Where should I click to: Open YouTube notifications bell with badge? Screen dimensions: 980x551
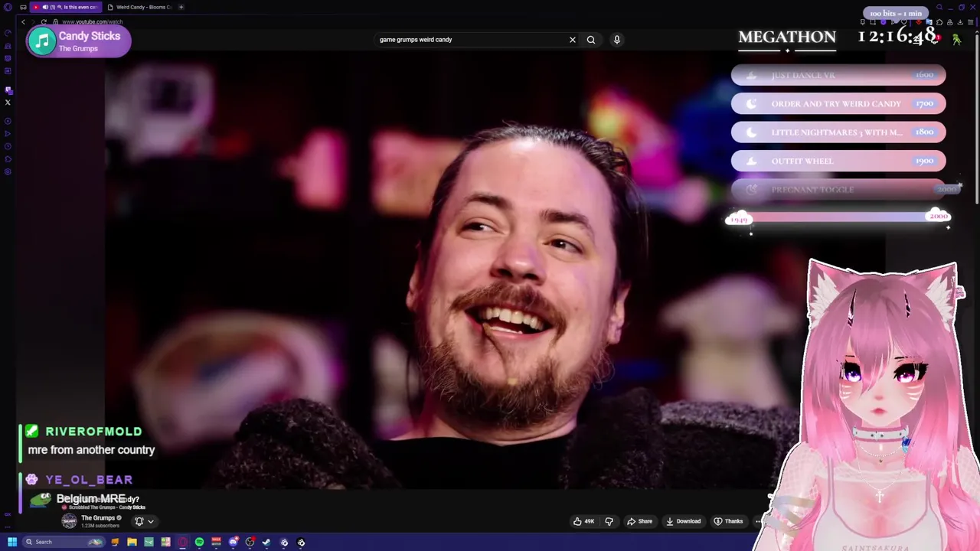[x=936, y=39]
